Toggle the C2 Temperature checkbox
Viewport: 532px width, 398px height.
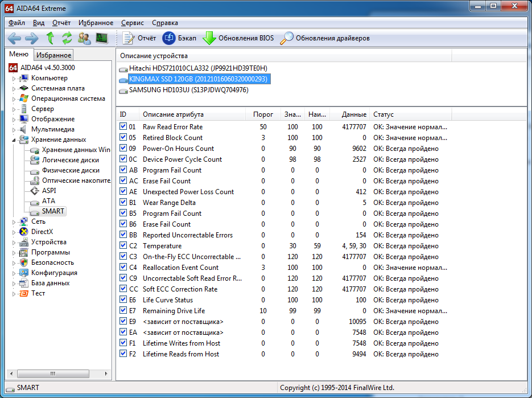tap(123, 245)
